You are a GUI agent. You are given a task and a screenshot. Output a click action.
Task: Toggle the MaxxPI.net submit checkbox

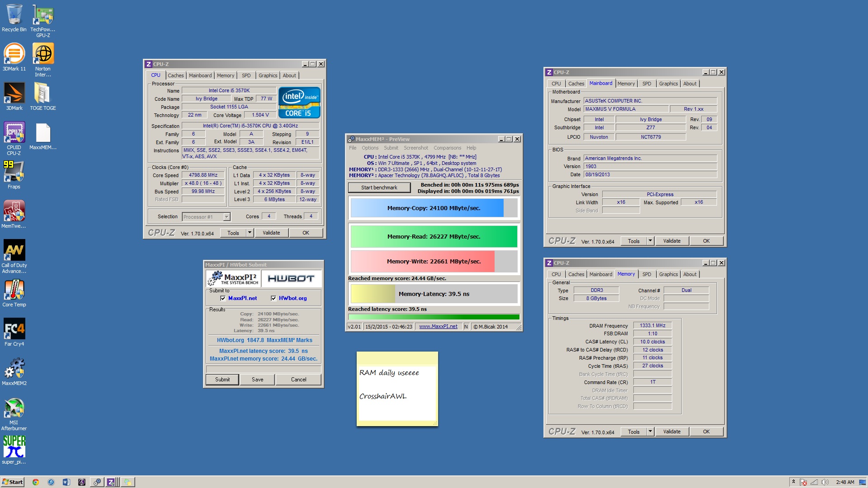(x=223, y=298)
